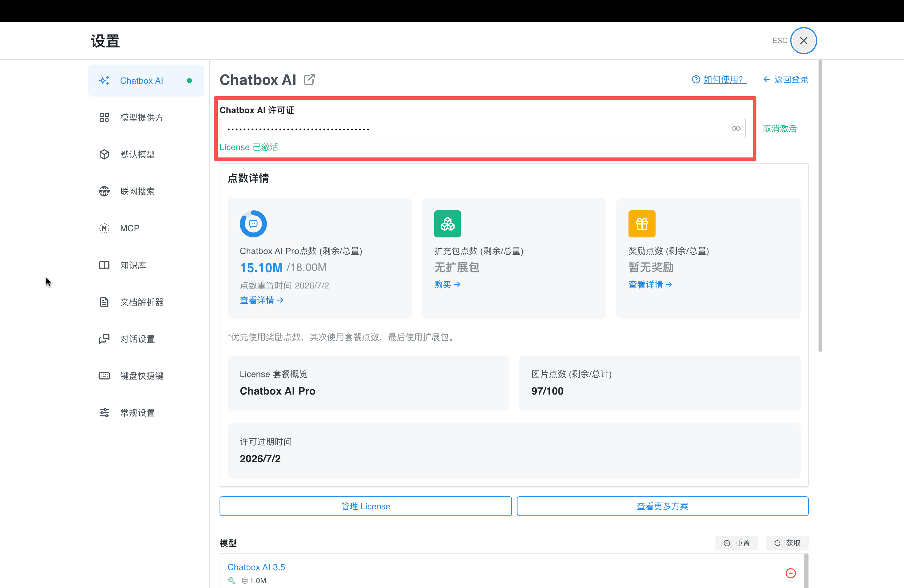This screenshot has height=588, width=904.
Task: Show the license key with eye icon
Action: 736,129
